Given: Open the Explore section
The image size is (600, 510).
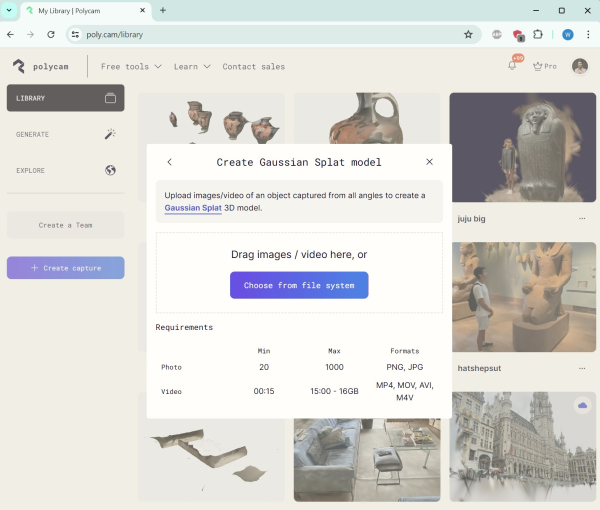Looking at the screenshot, I should [65, 170].
